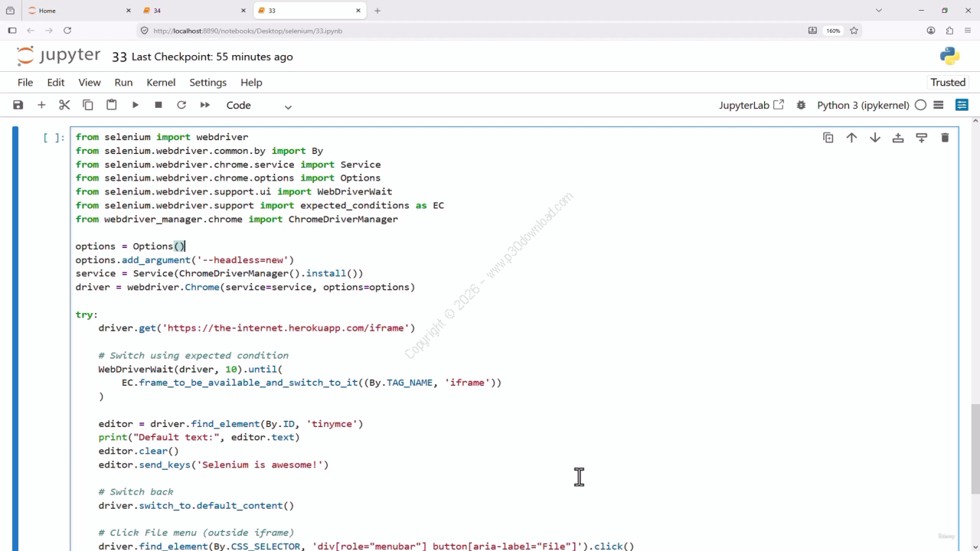The image size is (980, 551).
Task: Place cursor on the options = Options() line
Action: (130, 246)
